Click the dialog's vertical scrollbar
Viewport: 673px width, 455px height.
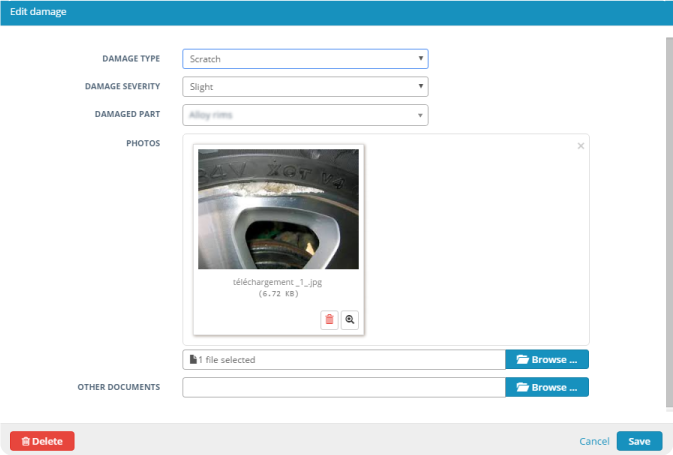coord(668,220)
